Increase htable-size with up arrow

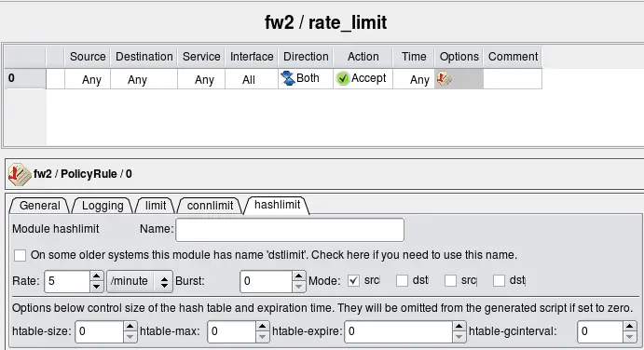[x=130, y=327]
